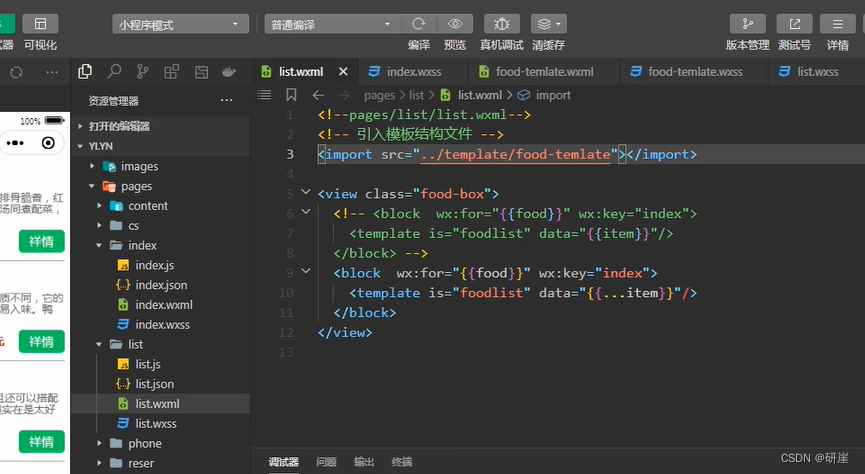The height and width of the screenshot is (474, 865).
Task: Click the simulator capsule menu dots
Action: tap(15, 143)
